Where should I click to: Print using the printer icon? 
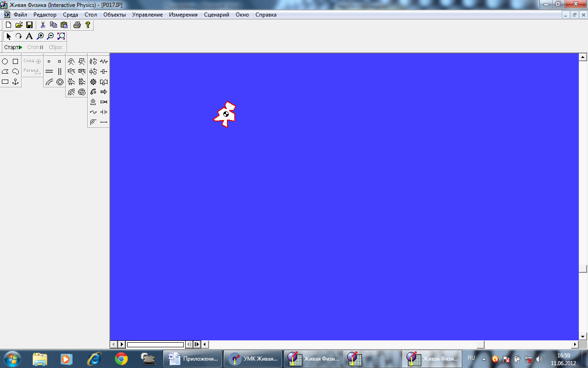pos(77,25)
